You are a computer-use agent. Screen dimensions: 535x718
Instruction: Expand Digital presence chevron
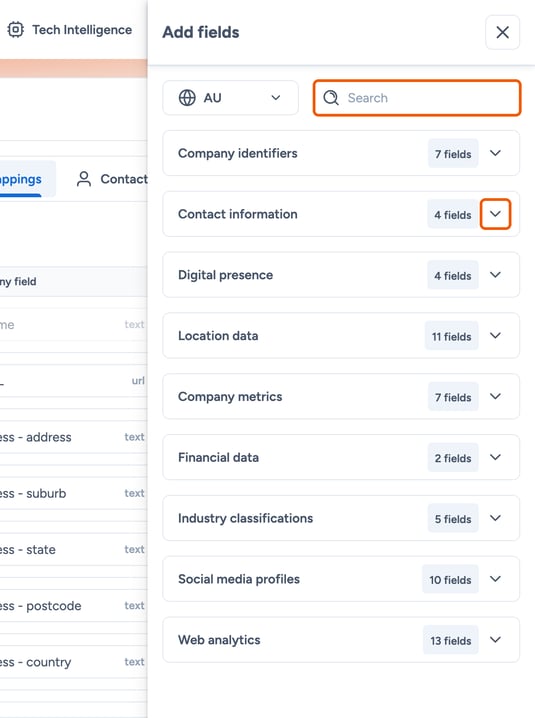tap(495, 275)
